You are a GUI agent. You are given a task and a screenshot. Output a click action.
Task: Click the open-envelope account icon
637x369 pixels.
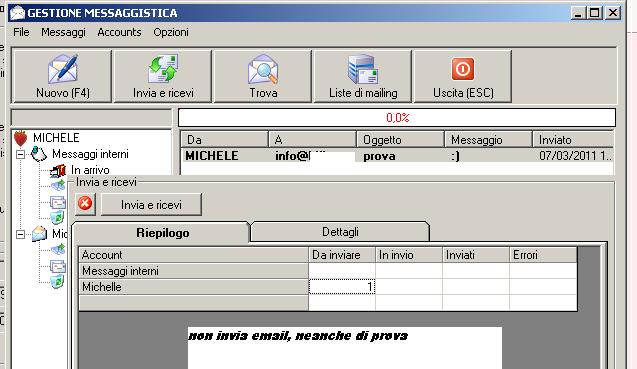tap(39, 234)
